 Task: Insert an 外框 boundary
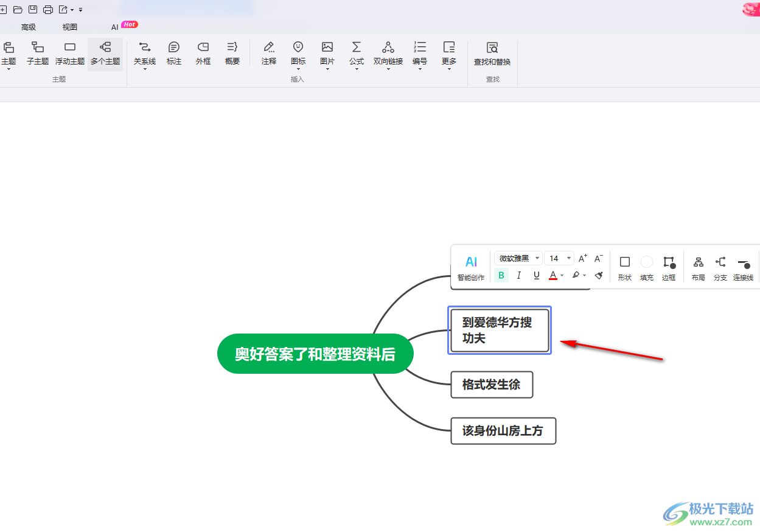pyautogui.click(x=203, y=54)
